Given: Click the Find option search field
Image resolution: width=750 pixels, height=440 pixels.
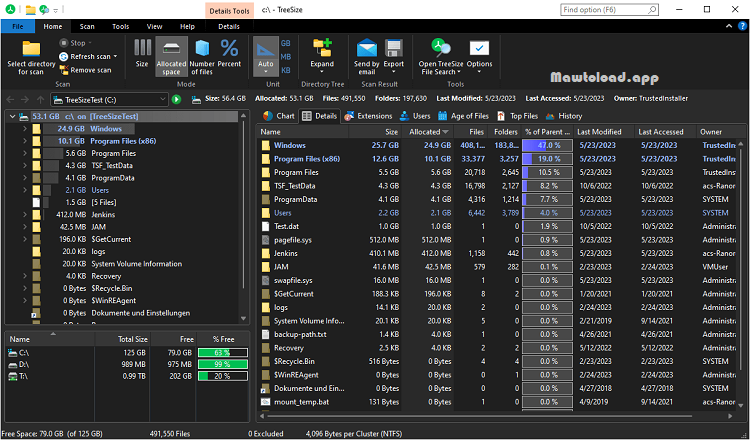Looking at the screenshot, I should tap(609, 10).
